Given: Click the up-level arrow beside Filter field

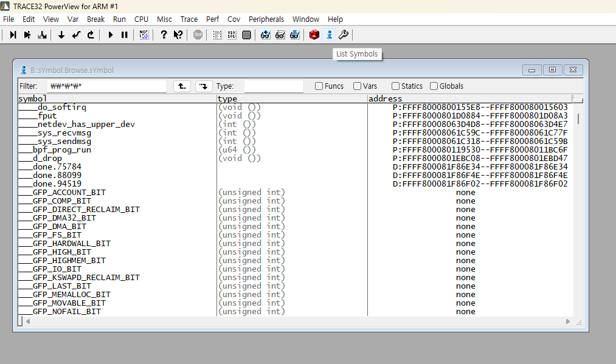Looking at the screenshot, I should click(182, 86).
